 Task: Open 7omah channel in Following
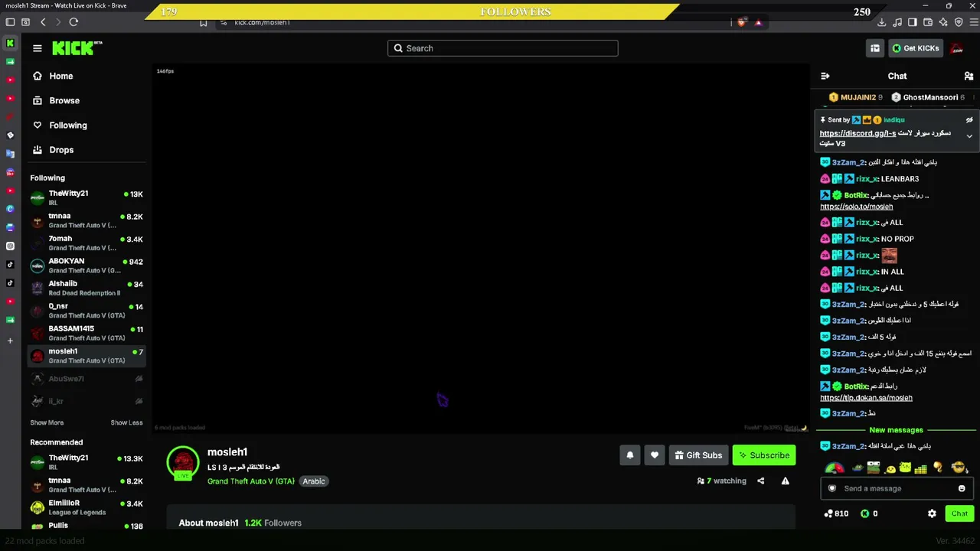point(87,243)
